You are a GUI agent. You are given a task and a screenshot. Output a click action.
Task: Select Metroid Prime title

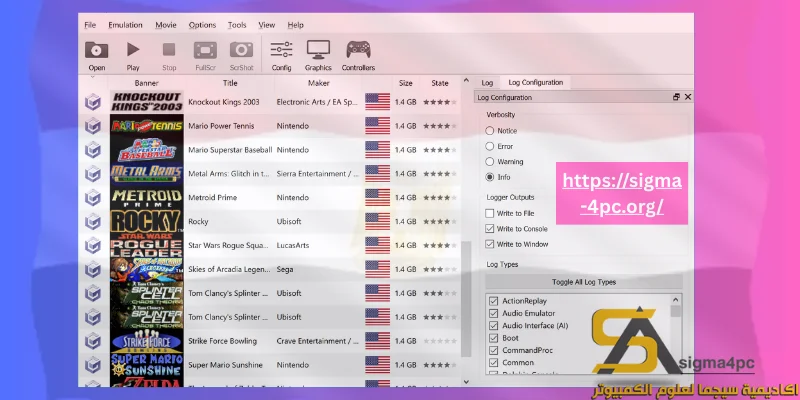pos(213,197)
